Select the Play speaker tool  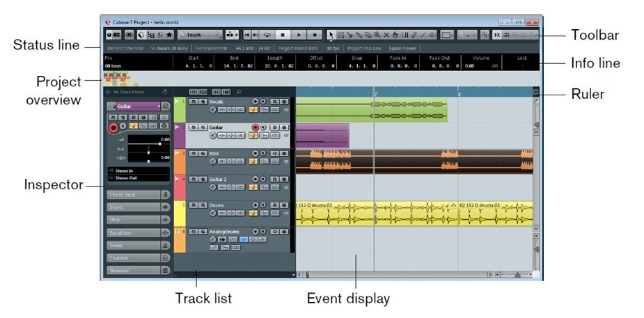(432, 35)
